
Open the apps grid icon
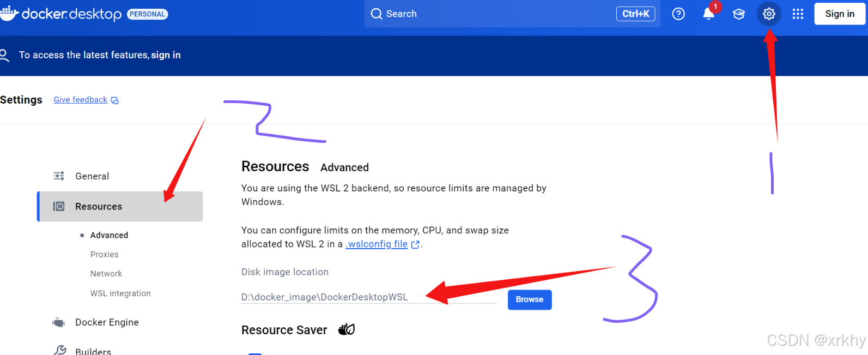798,14
